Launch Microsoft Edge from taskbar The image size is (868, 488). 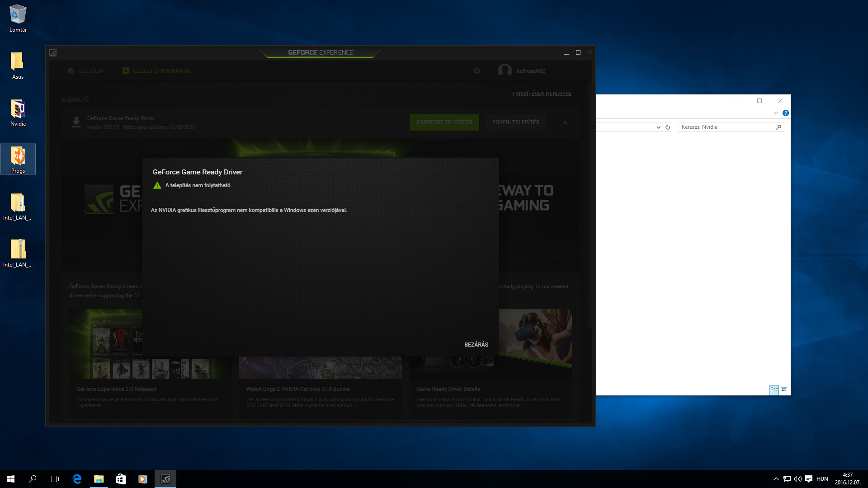[77, 479]
